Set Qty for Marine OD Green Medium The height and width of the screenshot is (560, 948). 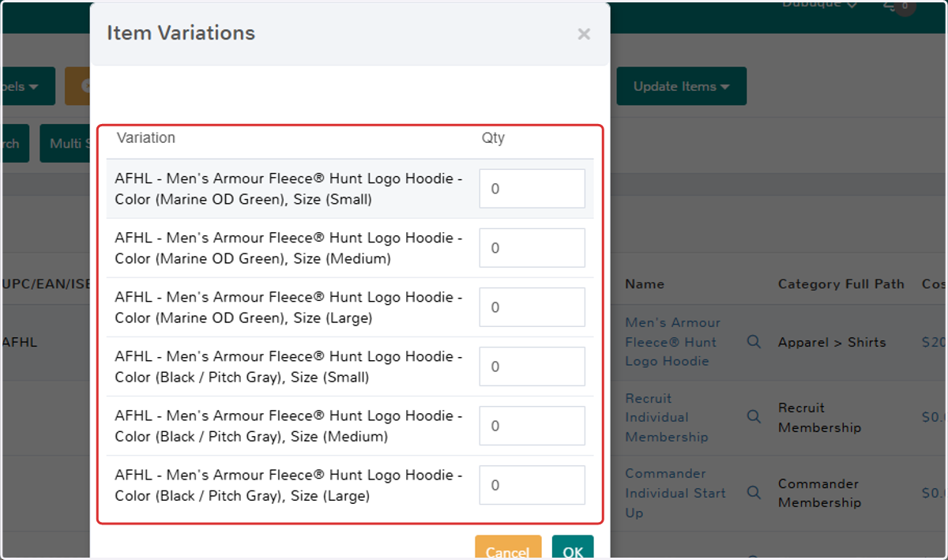(x=532, y=248)
